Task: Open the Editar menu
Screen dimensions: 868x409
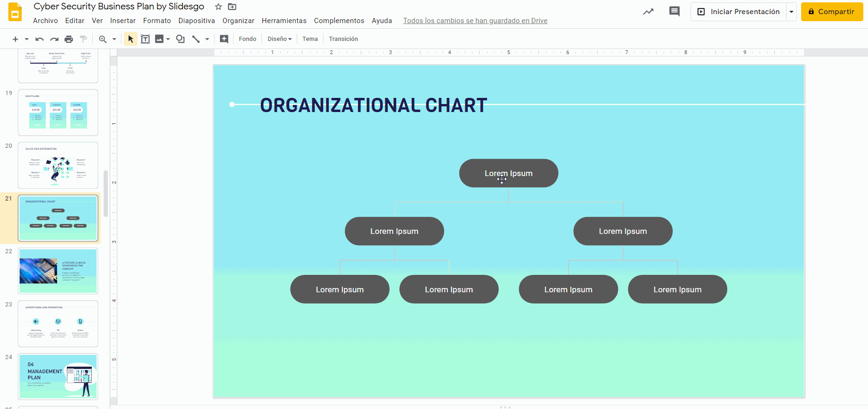Action: coord(75,21)
